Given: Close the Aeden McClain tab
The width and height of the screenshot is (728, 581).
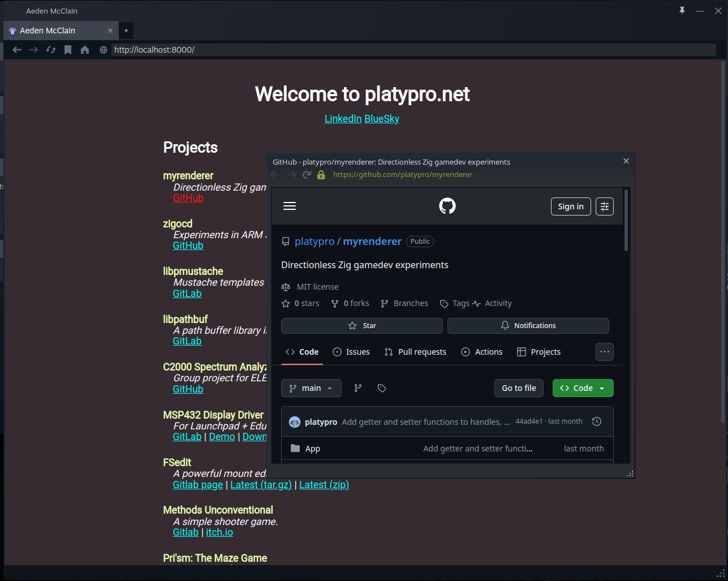Looking at the screenshot, I should tap(110, 31).
